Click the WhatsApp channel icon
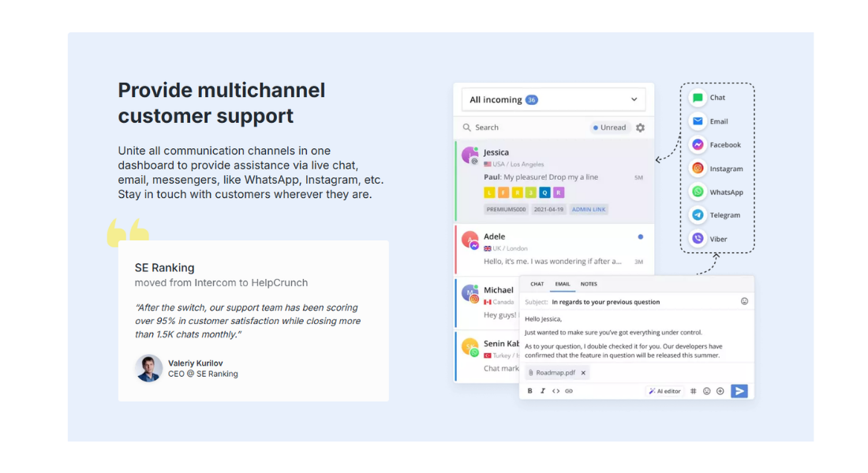The image size is (868, 473). [x=698, y=192]
